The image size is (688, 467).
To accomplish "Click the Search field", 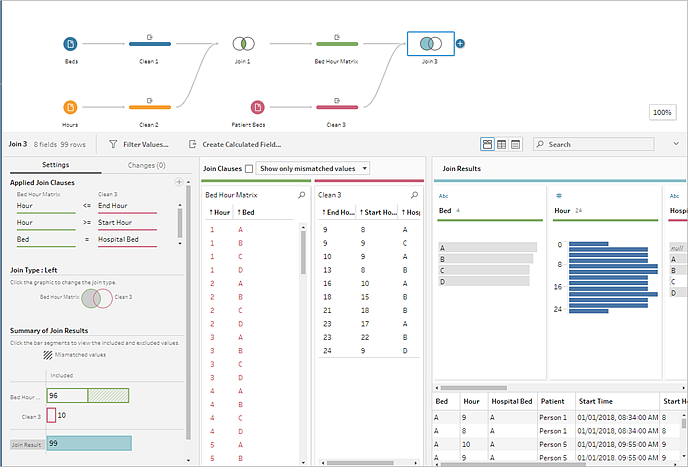I will [x=594, y=144].
